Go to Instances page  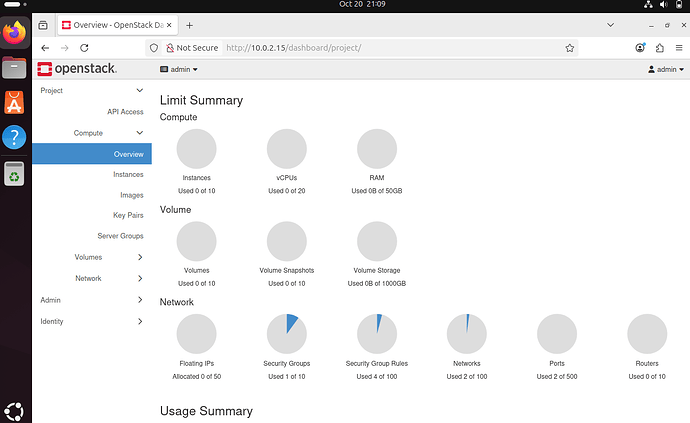pos(128,174)
